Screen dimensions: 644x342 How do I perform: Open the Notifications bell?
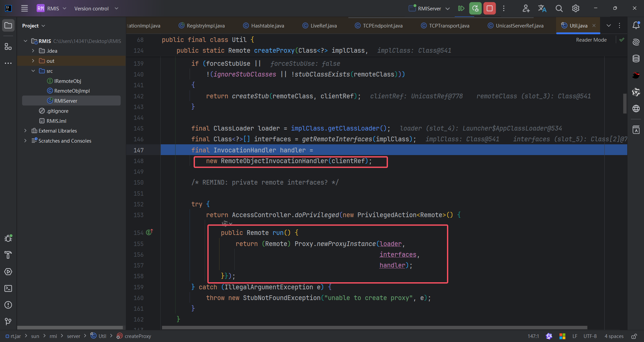click(x=636, y=26)
